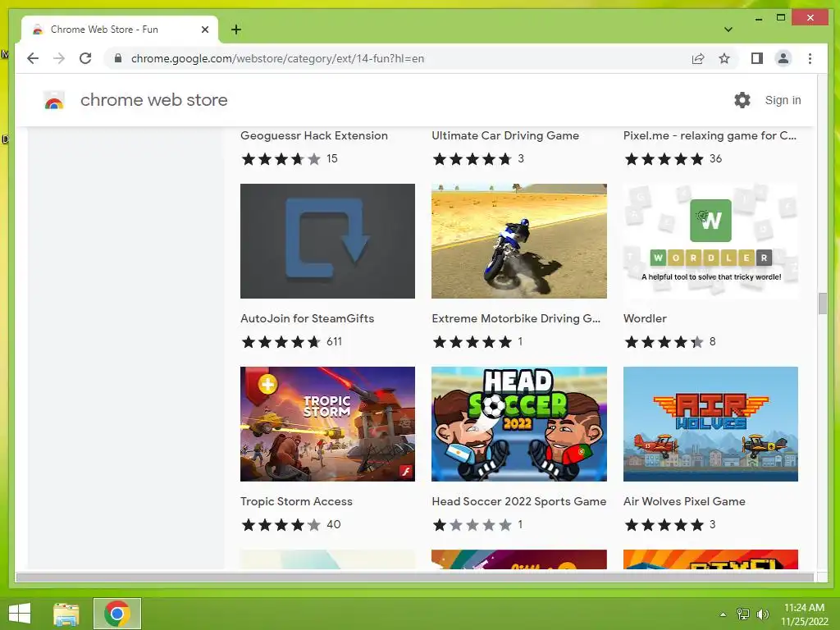Go to the chrome web store home title
Image resolution: width=840 pixels, height=630 pixels.
tap(153, 100)
